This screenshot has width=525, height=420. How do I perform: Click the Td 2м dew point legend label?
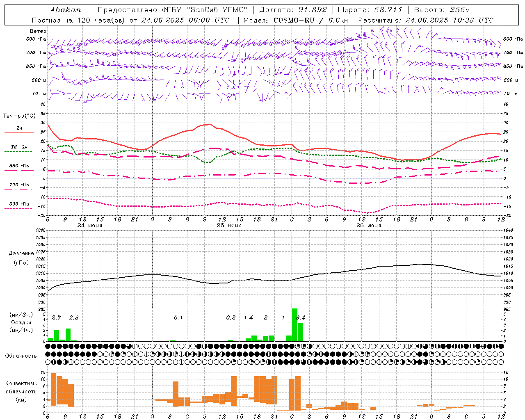[19, 147]
